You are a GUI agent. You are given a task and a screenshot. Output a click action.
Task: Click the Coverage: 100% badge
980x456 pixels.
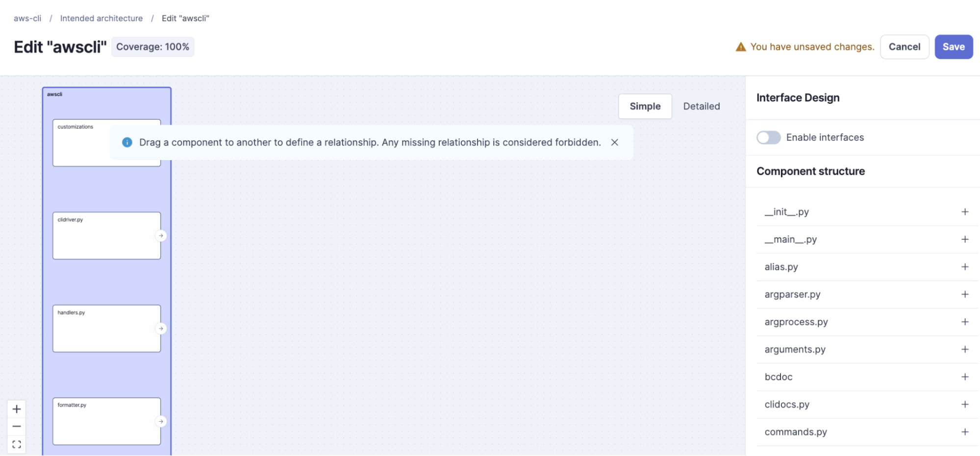[x=152, y=47]
